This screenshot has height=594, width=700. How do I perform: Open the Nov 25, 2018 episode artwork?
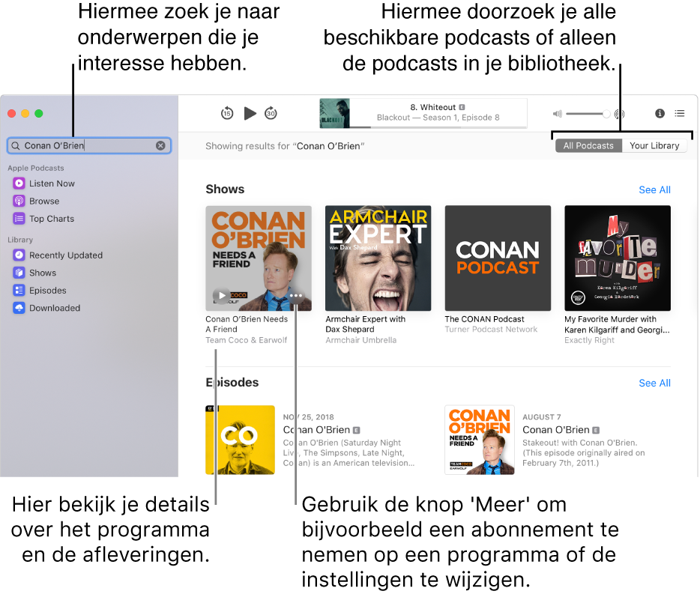(x=240, y=440)
